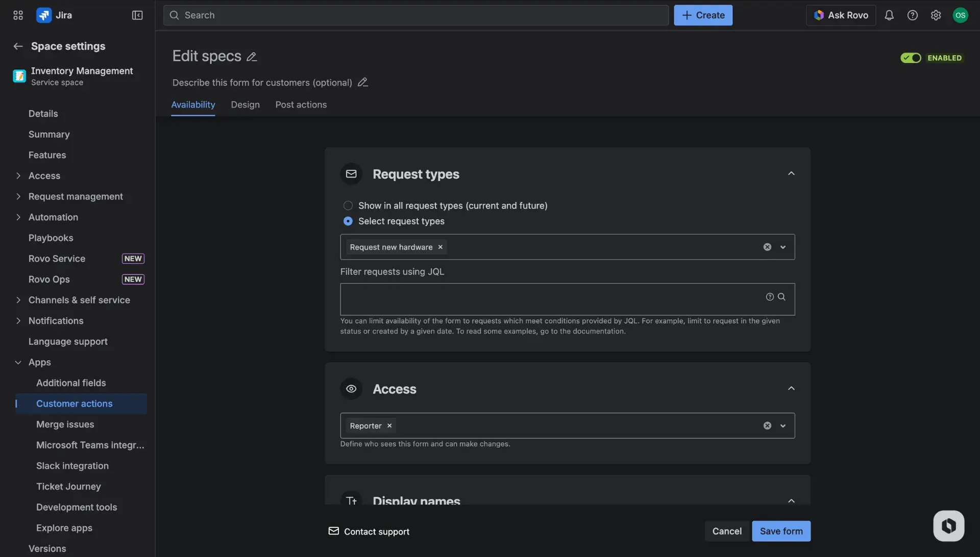Open the request types dropdown chevron
This screenshot has height=557, width=980.
pyautogui.click(x=782, y=247)
